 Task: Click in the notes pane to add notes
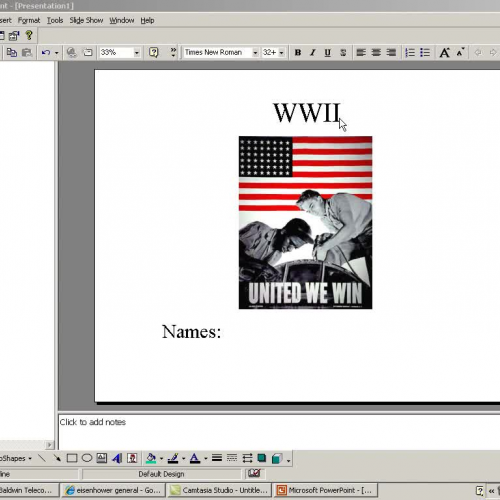(279, 432)
